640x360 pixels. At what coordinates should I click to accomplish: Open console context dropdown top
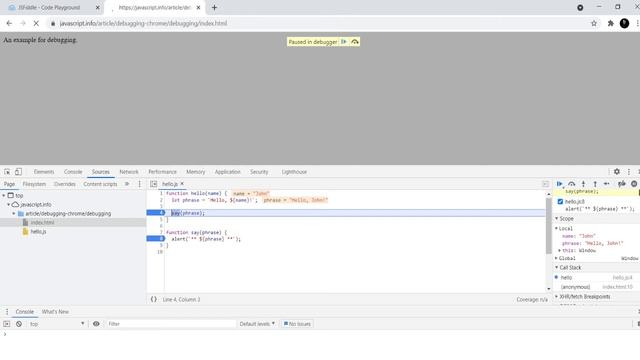[x=56, y=324]
